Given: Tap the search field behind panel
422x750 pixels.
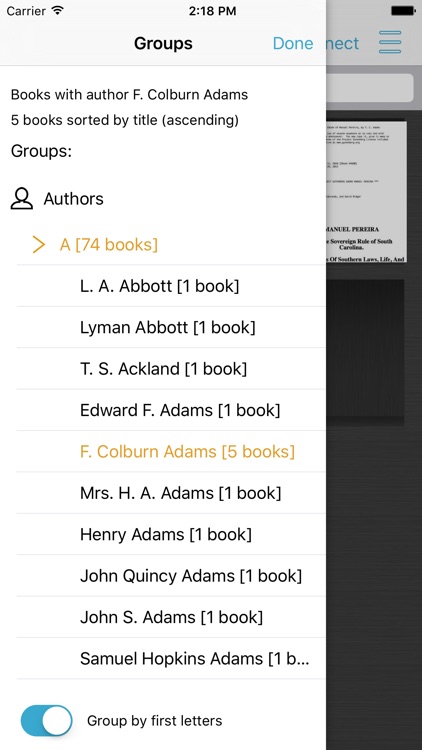Looking at the screenshot, I should (369, 88).
